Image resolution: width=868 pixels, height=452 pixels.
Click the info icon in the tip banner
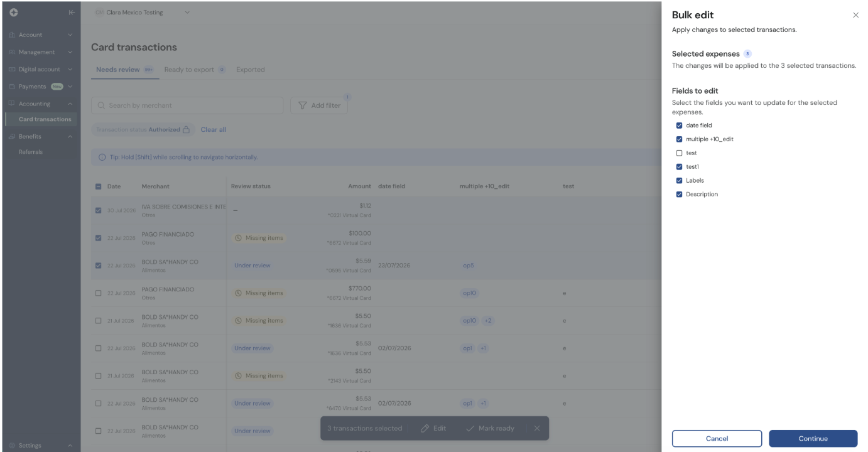pos(102,157)
